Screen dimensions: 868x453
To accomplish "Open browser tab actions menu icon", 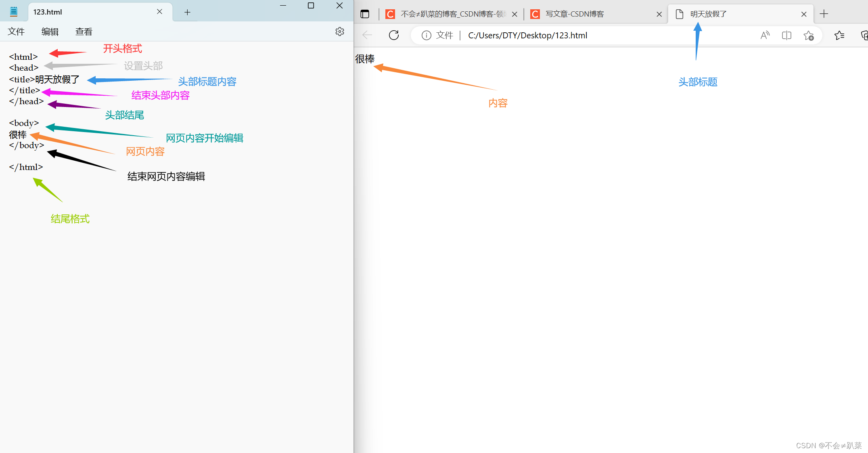I will click(365, 14).
